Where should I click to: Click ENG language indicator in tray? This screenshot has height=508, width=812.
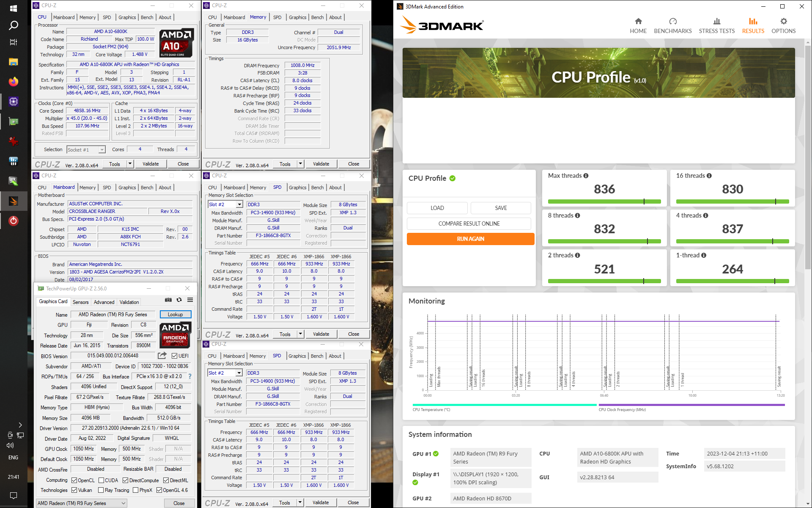[14, 458]
